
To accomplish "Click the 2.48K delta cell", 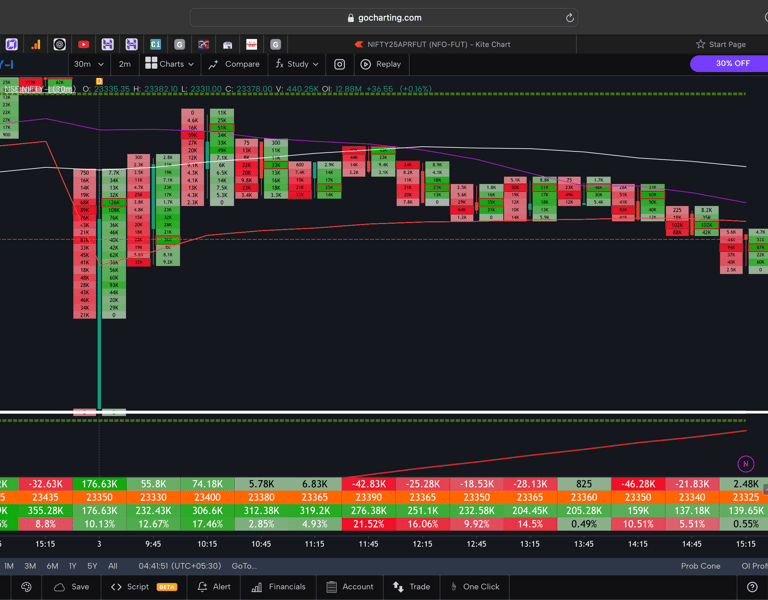I will coord(744,484).
